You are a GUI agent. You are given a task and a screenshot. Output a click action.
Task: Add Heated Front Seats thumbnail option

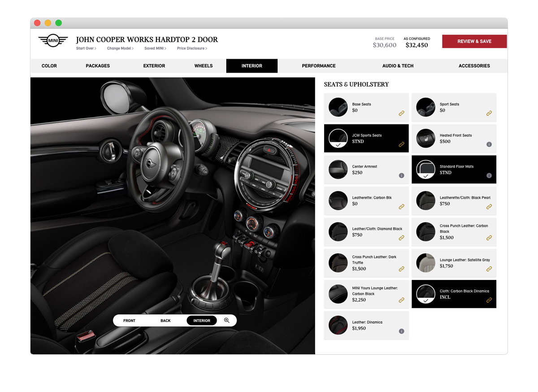click(426, 138)
